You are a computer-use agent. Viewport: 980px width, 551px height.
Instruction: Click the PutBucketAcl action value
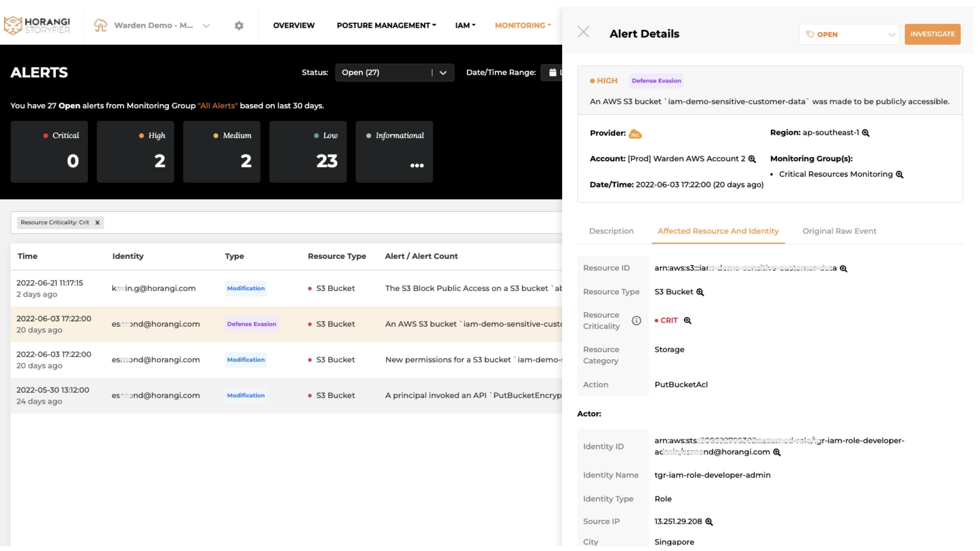[681, 385]
